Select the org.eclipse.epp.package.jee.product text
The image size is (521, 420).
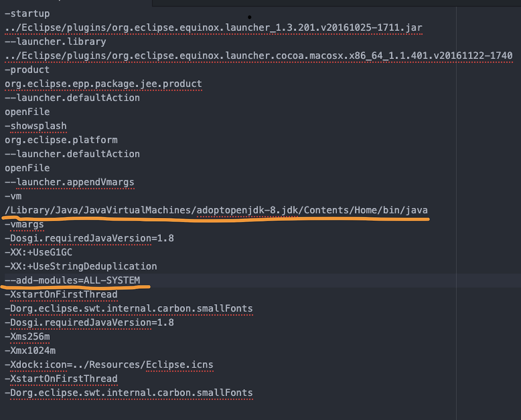[103, 84]
